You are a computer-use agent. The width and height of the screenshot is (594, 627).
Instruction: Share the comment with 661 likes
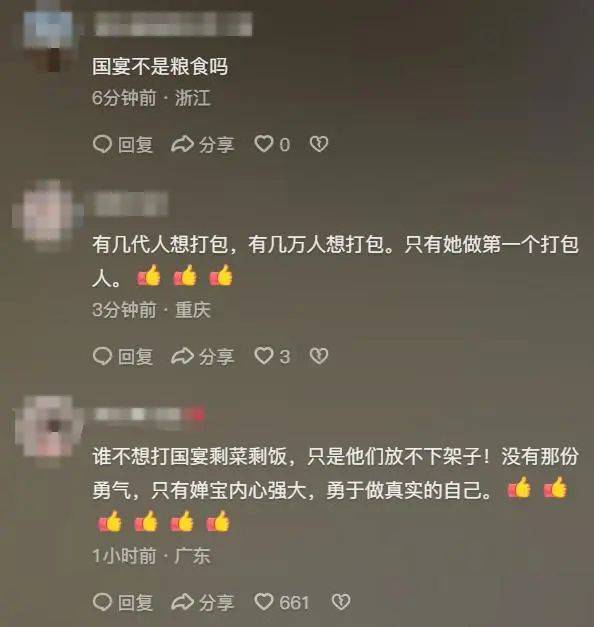point(202,602)
